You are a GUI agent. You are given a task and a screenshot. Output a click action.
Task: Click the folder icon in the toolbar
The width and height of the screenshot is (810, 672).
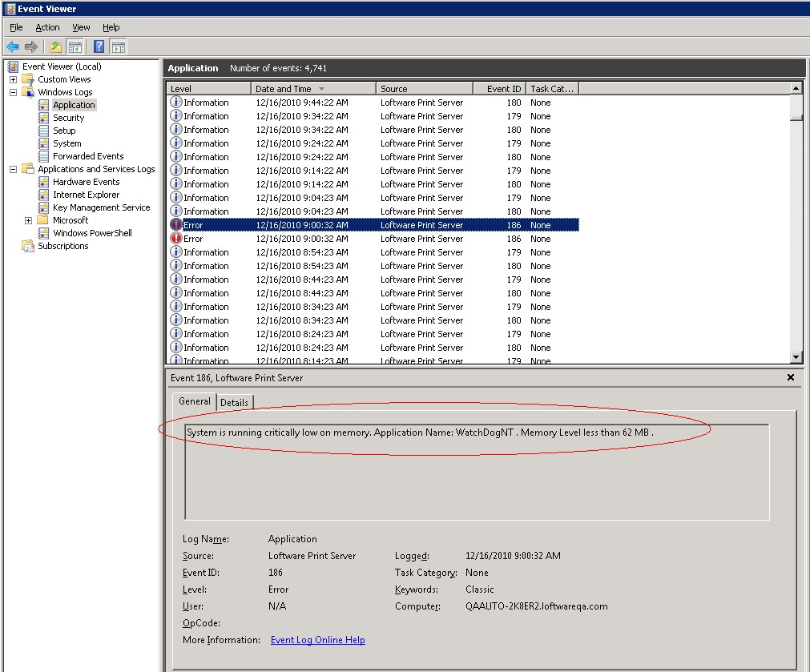tap(54, 46)
